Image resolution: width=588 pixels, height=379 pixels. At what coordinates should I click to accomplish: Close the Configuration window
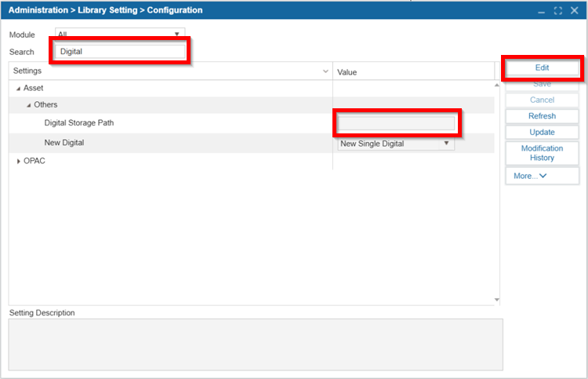point(575,10)
